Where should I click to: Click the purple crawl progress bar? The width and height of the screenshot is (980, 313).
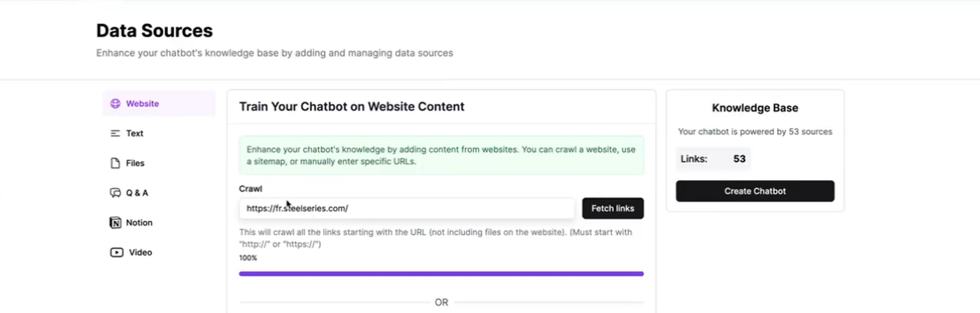(x=441, y=274)
